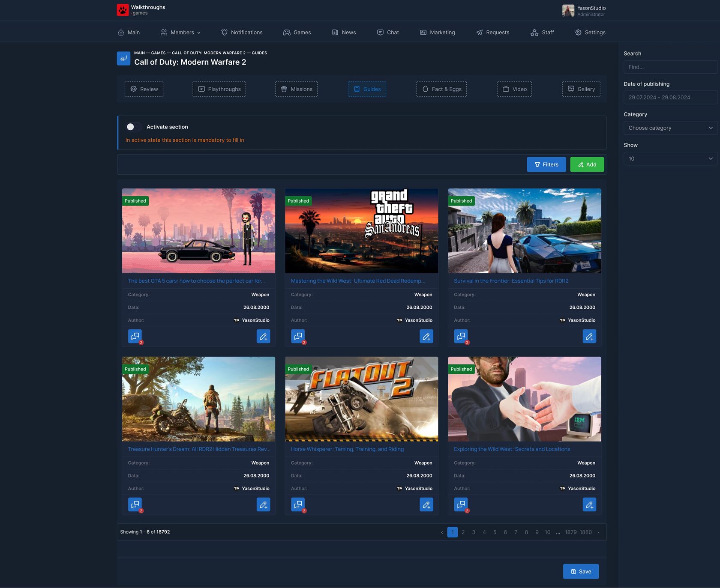Open 'Treasure Hunter's Dream' guide title link
720x588 pixels.
click(x=199, y=449)
